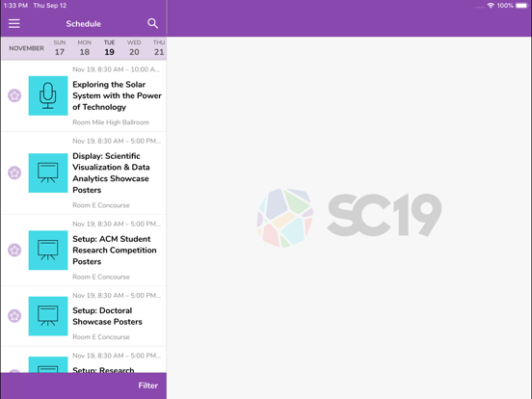532x399 pixels.
Task: Open 'Display: Scientific Visualization & Data Analytics' session
Action: coord(111,173)
